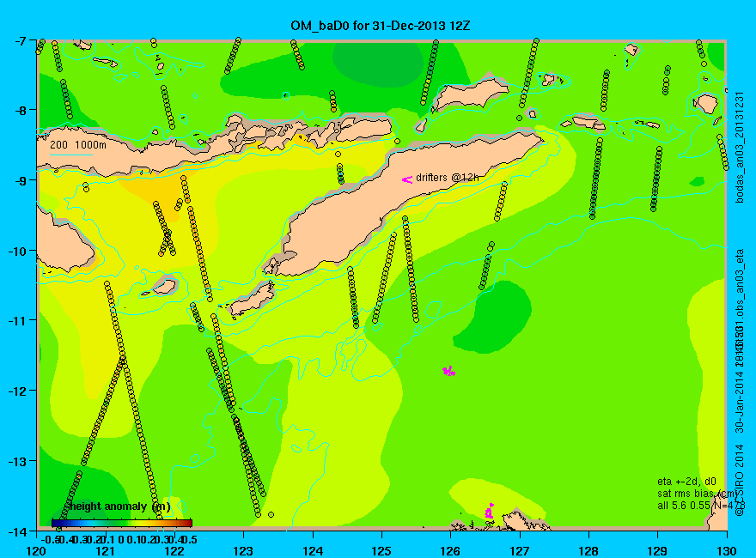Screen dimensions: 756x558
Task: Click the "121" longitude tick label
Action: pos(106,550)
